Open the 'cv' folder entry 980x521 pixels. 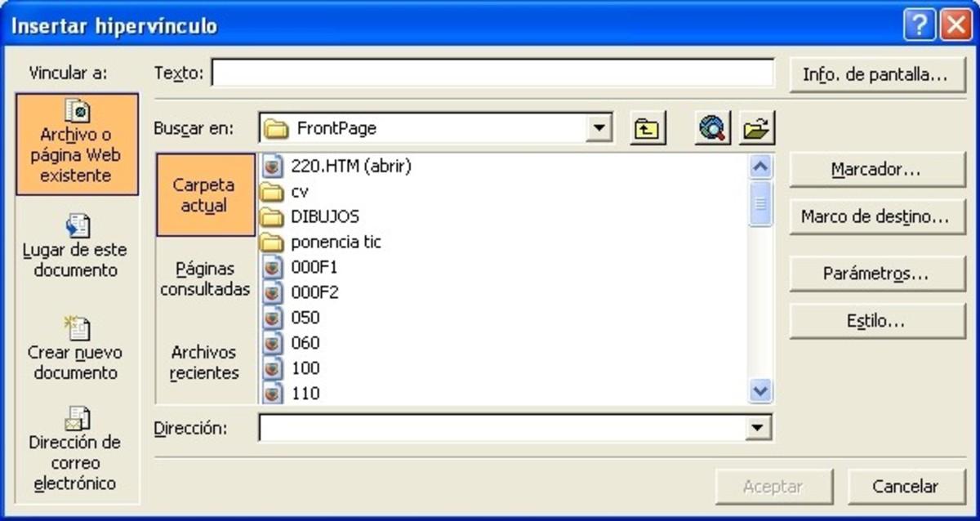coord(298,191)
